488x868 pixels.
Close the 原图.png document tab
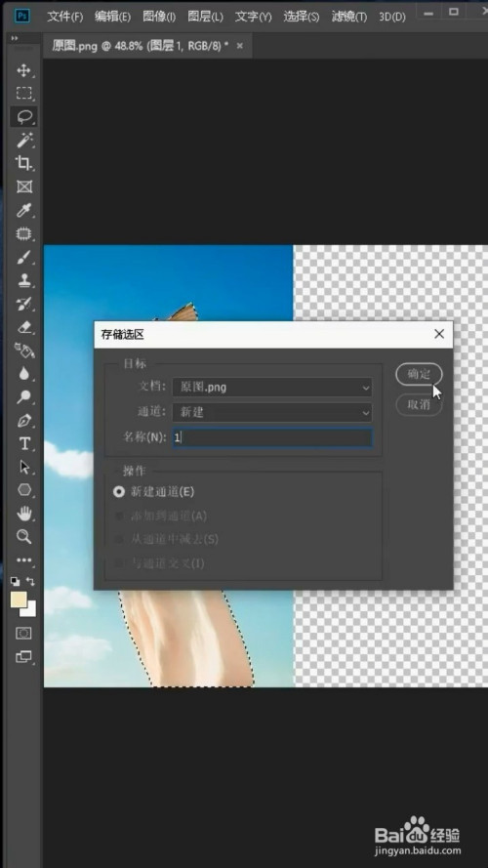239,46
